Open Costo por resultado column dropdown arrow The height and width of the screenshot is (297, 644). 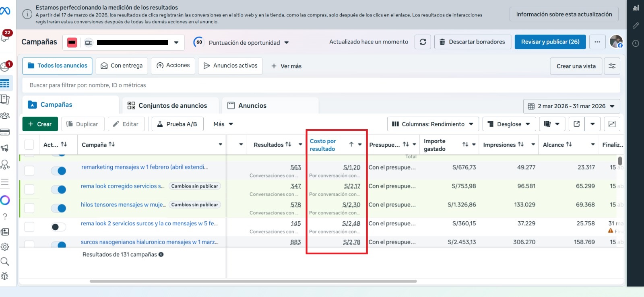pyautogui.click(x=360, y=144)
